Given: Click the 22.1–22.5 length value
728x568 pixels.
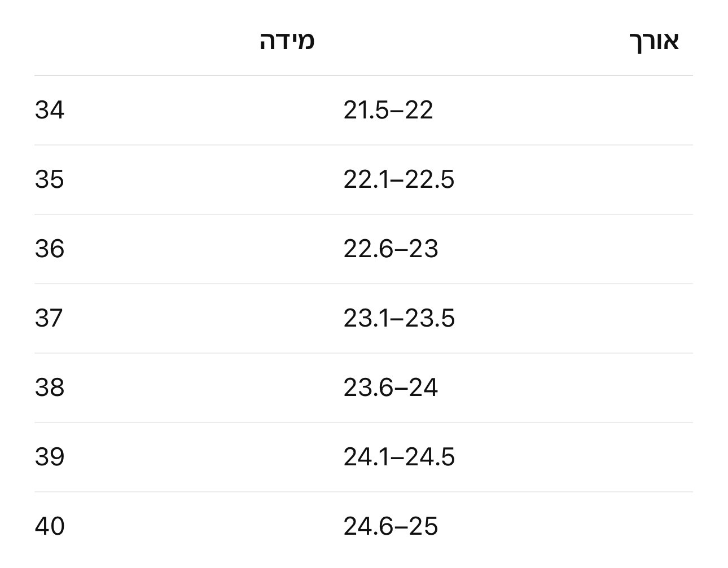Looking at the screenshot, I should pos(399,179).
